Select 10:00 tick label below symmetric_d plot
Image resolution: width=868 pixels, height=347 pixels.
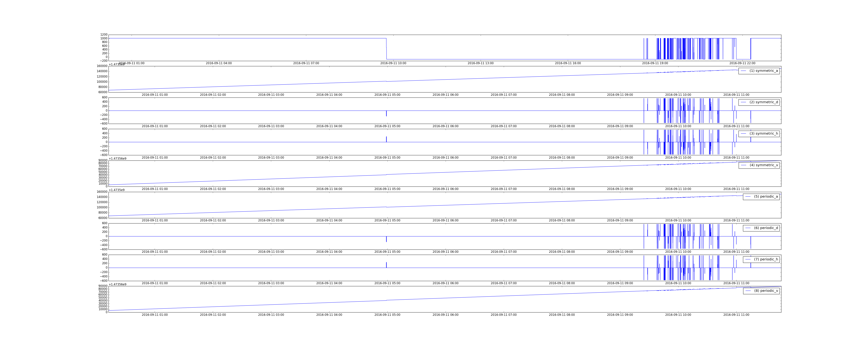click(678, 126)
